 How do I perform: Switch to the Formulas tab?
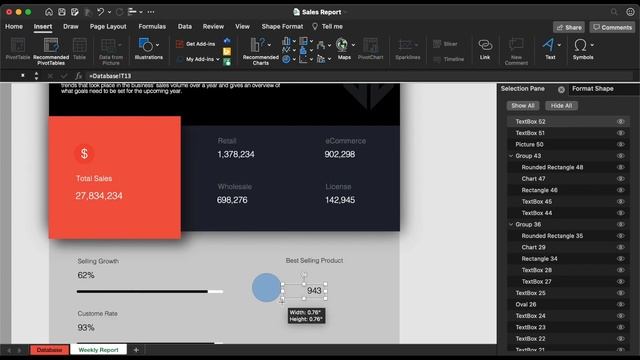click(x=152, y=27)
